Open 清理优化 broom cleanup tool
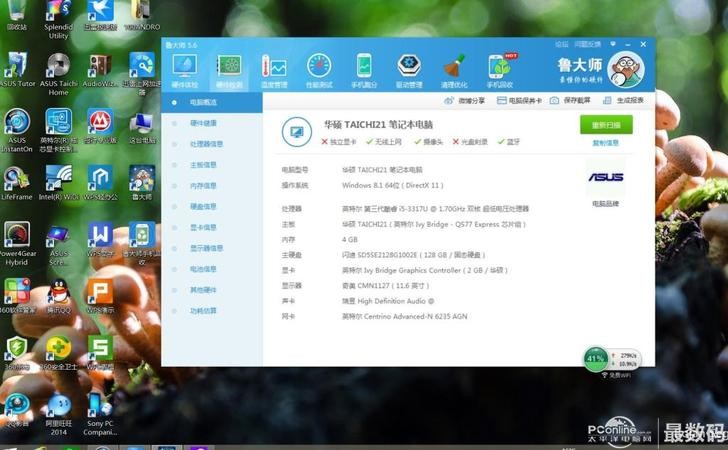728x450 pixels. pos(454,71)
